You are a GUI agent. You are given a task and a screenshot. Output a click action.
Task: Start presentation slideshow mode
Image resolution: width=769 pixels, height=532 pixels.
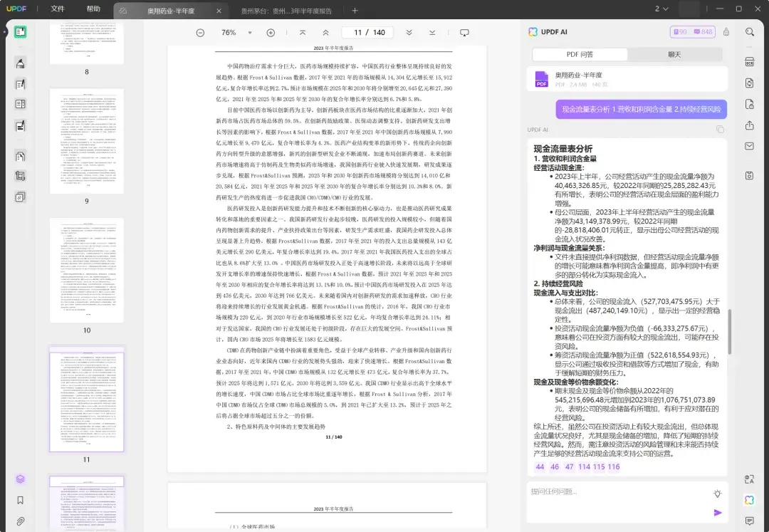tap(464, 32)
